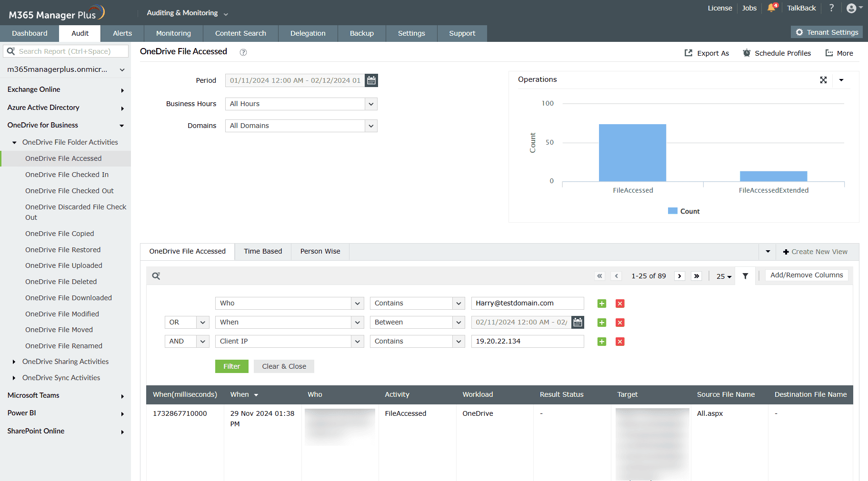The width and height of the screenshot is (868, 481).
Task: Switch to the Alerts tab
Action: (x=122, y=33)
